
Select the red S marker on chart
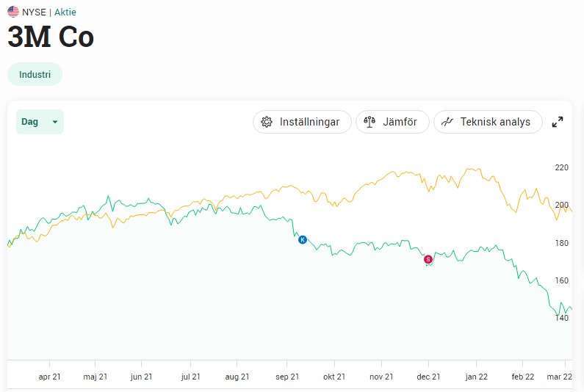click(x=428, y=258)
